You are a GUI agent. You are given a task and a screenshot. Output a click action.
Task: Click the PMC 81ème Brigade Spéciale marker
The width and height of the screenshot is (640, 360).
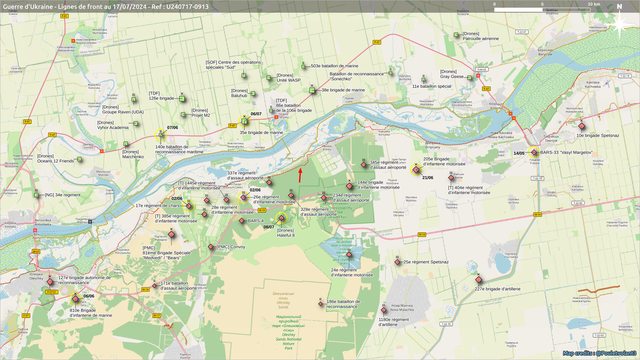172,235
